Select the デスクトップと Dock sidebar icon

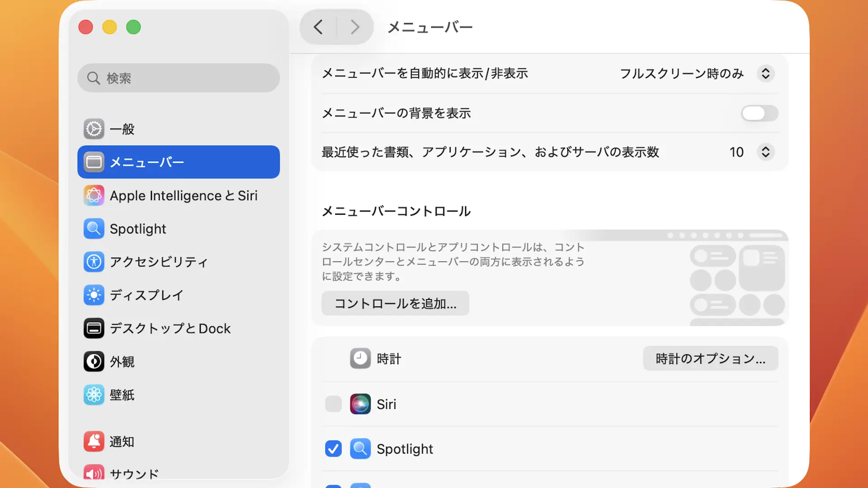94,328
